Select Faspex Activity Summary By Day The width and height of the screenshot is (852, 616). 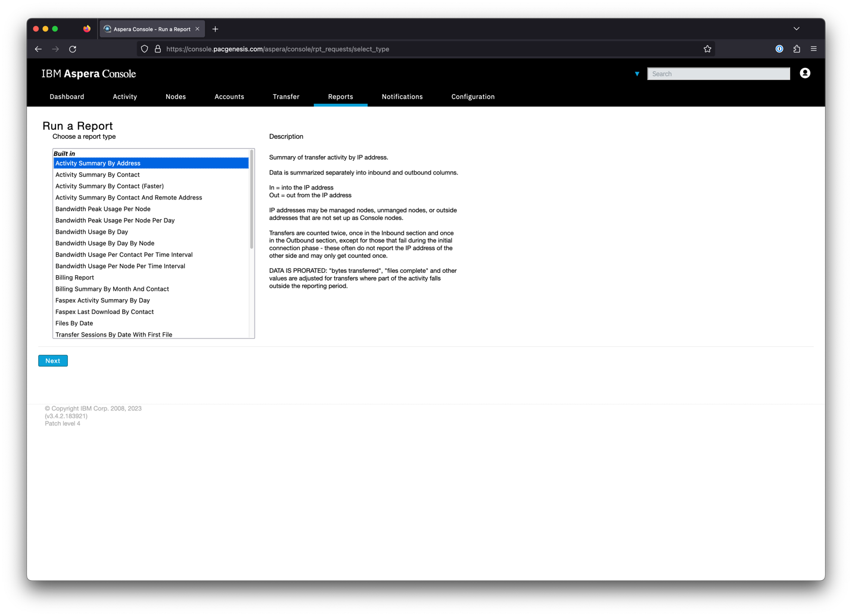151,300
